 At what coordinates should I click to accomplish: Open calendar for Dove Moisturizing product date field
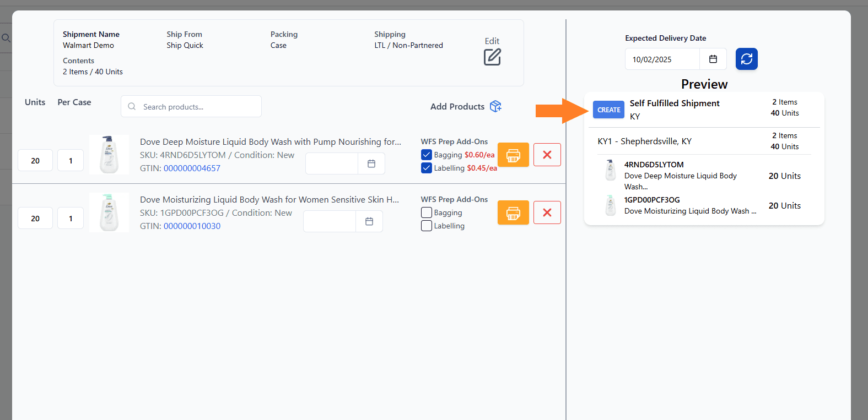[369, 221]
